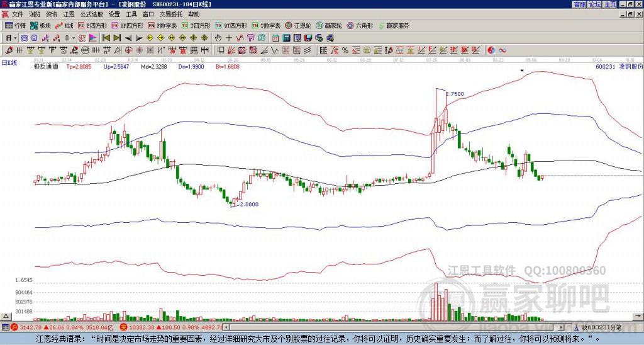Click the percent % drawing tool
Image resolution: width=644 pixels, height=345 pixels.
point(345,50)
